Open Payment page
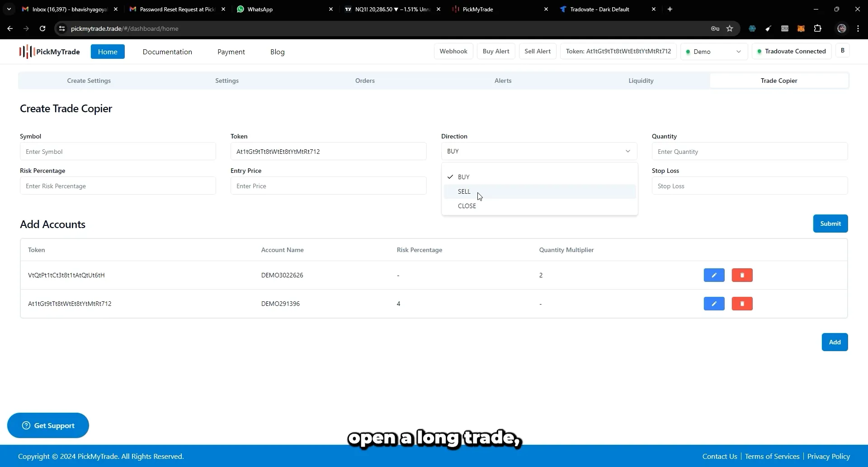 click(231, 52)
